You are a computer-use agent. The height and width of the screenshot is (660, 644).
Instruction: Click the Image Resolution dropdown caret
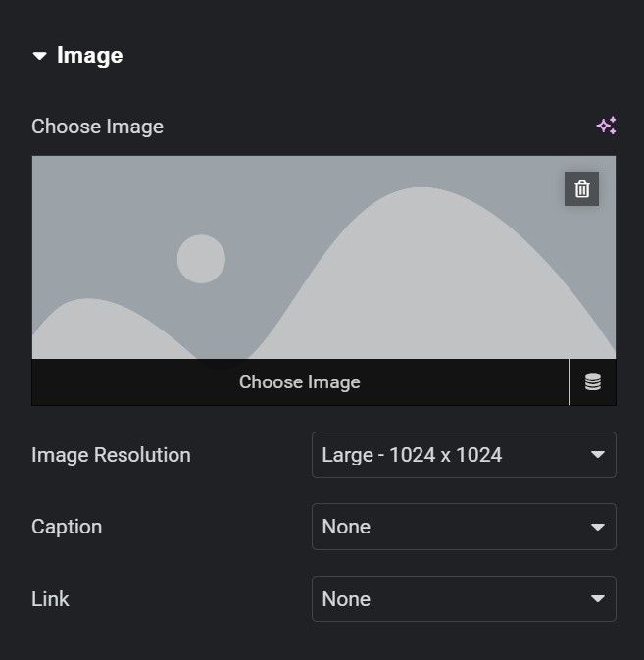598,455
